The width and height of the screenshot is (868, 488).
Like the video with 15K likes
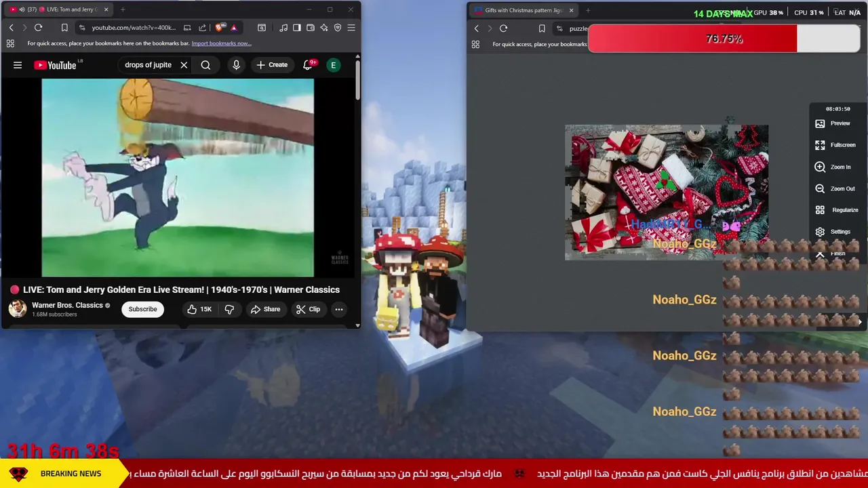pos(199,309)
